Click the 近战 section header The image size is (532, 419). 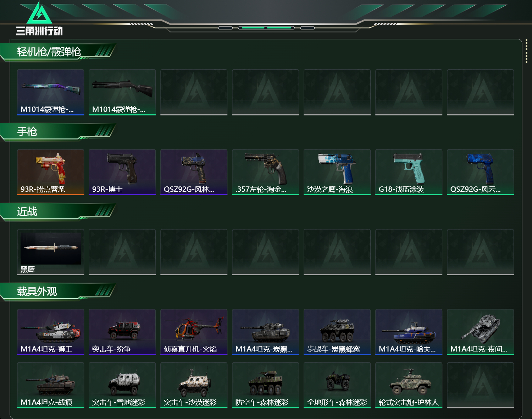pyautogui.click(x=59, y=212)
